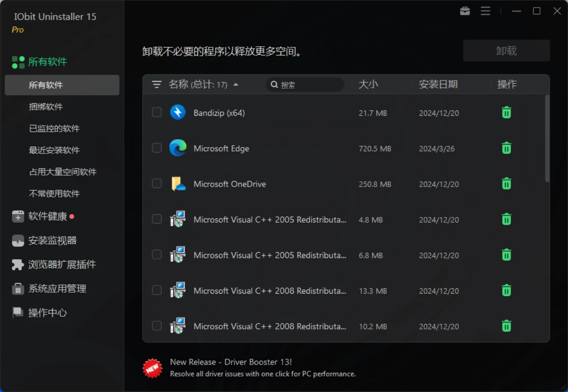Click the 21.7 MB size value
The image size is (568, 392).
point(373,113)
